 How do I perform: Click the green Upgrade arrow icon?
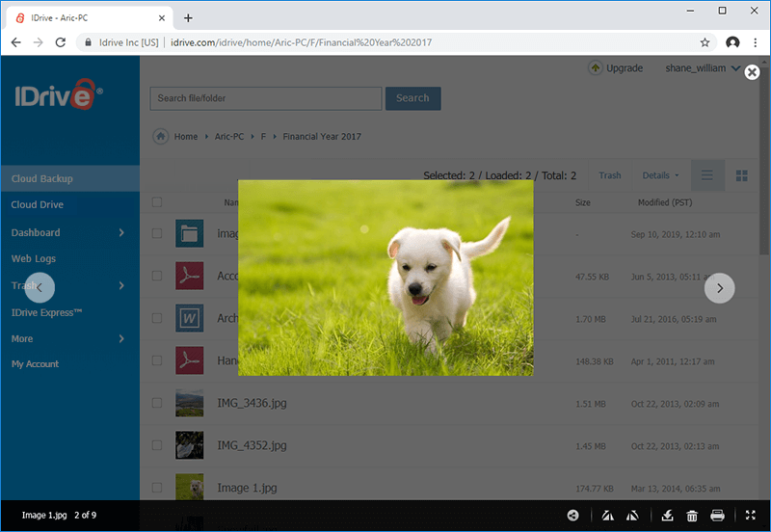click(x=595, y=67)
